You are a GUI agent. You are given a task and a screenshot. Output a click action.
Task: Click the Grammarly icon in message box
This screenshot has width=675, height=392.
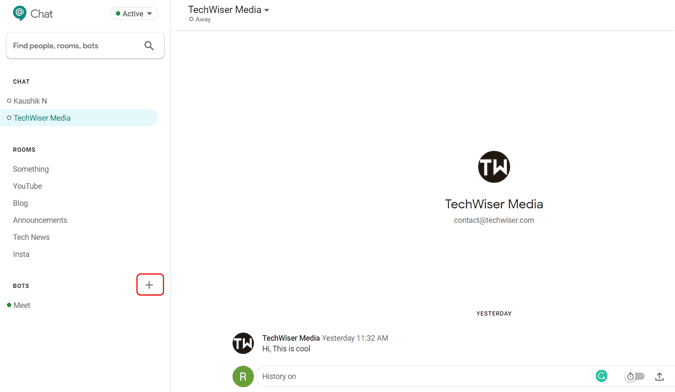(x=601, y=376)
